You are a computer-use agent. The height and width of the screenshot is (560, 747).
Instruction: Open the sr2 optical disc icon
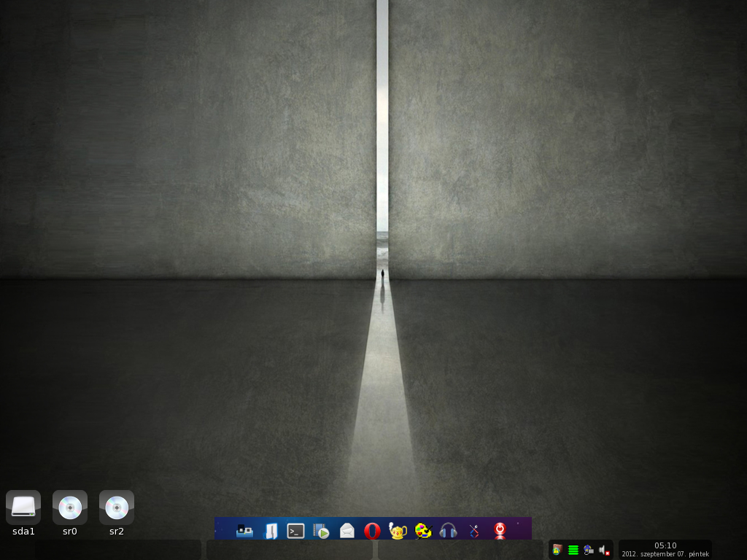[117, 507]
